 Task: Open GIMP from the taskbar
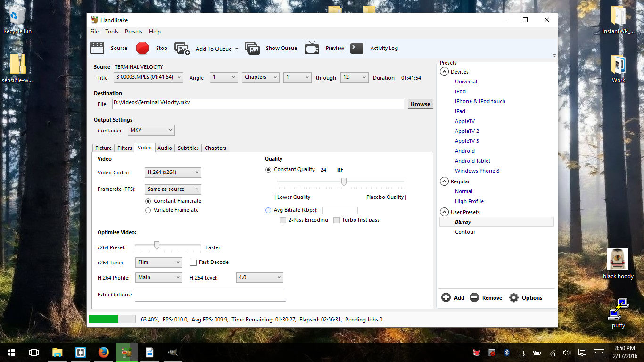[x=173, y=352]
